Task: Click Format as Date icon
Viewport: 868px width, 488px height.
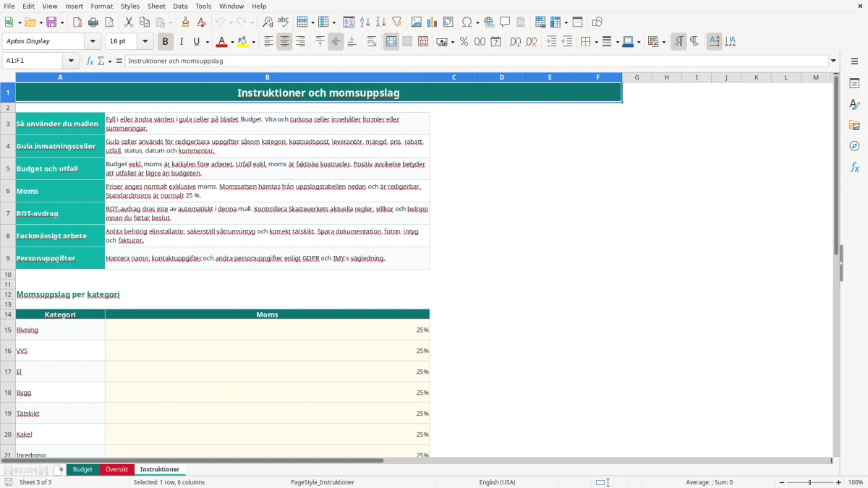Action: pyautogui.click(x=495, y=42)
